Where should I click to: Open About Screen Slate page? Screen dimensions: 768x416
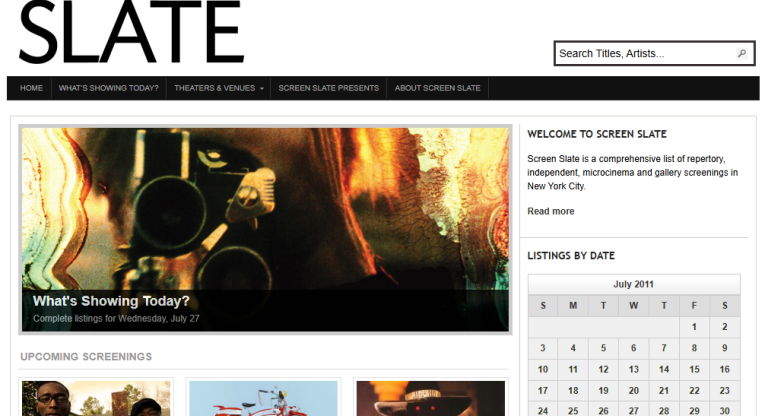tap(438, 88)
